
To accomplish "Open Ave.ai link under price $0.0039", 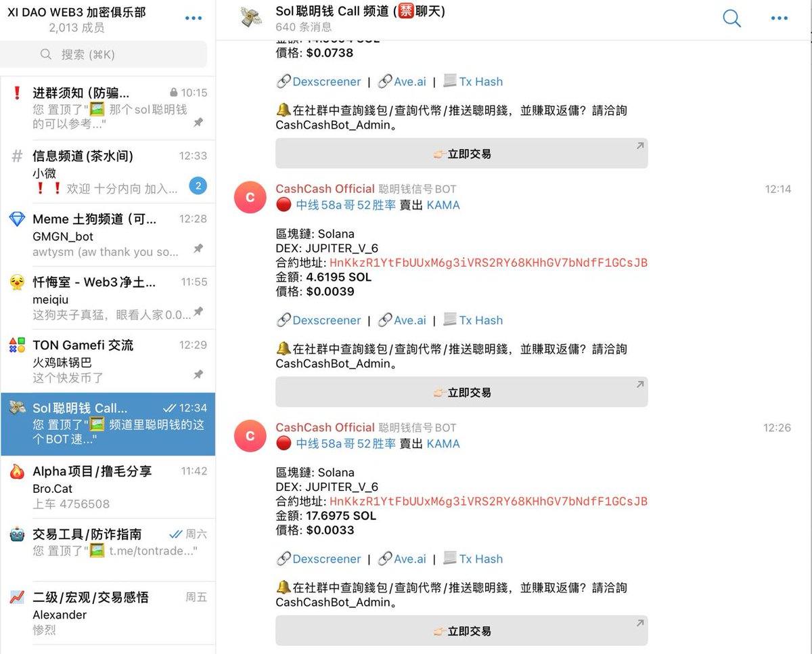I will pos(410,320).
